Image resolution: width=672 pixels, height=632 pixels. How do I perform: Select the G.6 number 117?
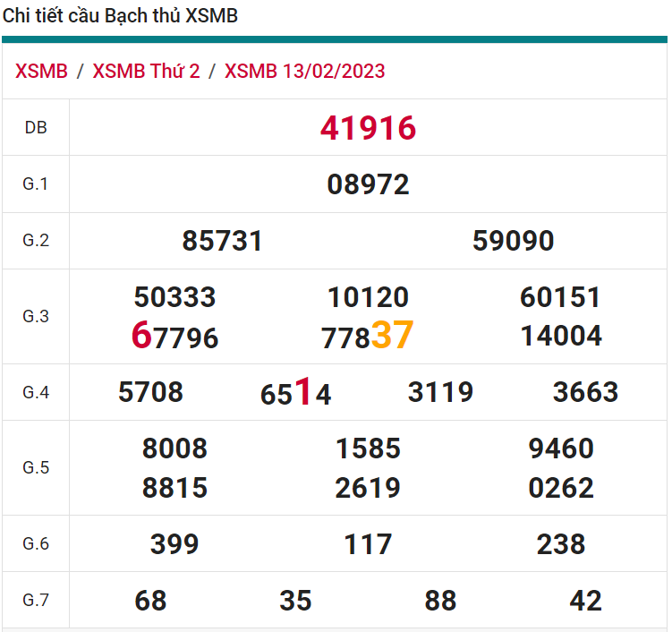tap(368, 544)
